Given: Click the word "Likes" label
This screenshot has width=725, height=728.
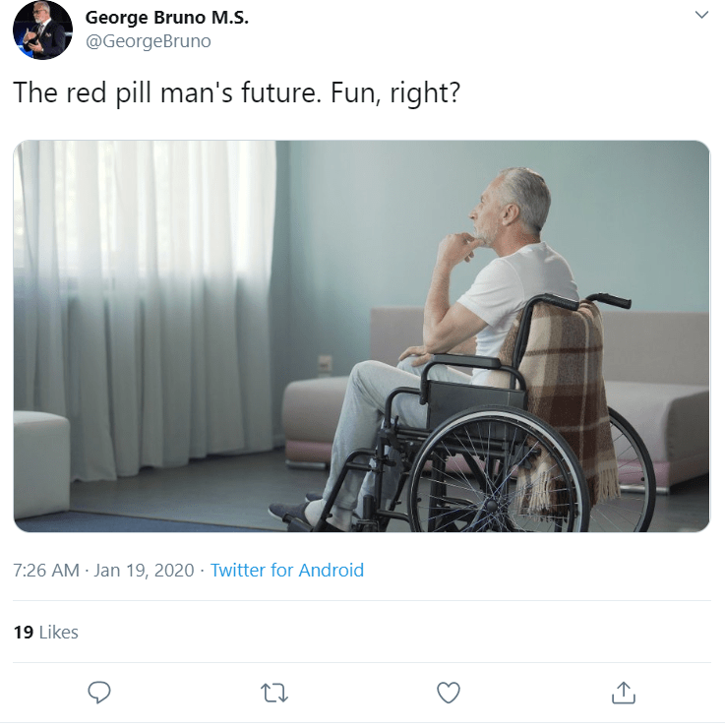Looking at the screenshot, I should tap(58, 632).
